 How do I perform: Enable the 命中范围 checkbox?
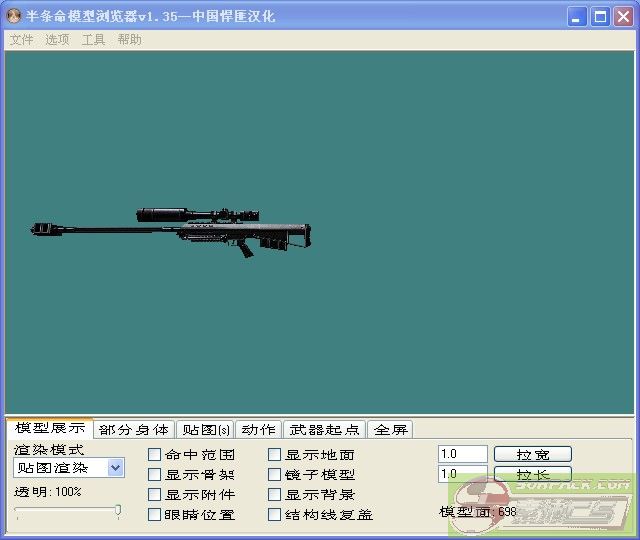(x=155, y=455)
